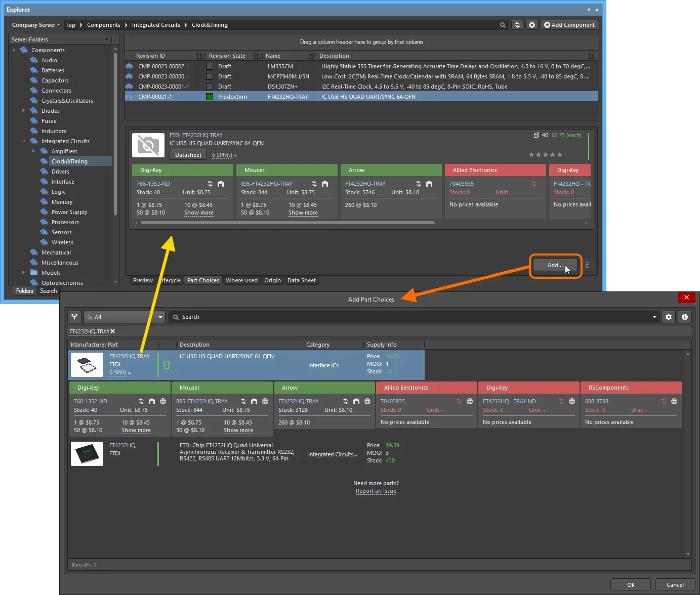Click the Search input field in dialog
The width and height of the screenshot is (700, 595).
click(x=413, y=317)
